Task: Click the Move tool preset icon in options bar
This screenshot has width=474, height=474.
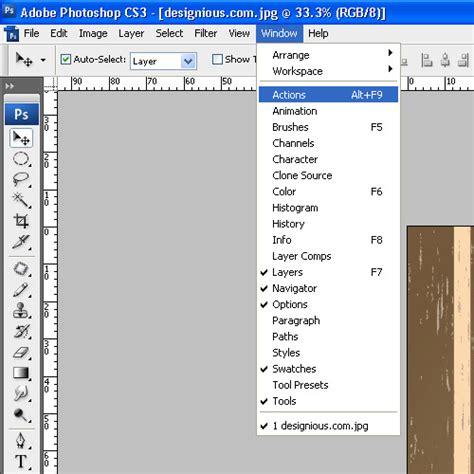Action: coord(24,60)
